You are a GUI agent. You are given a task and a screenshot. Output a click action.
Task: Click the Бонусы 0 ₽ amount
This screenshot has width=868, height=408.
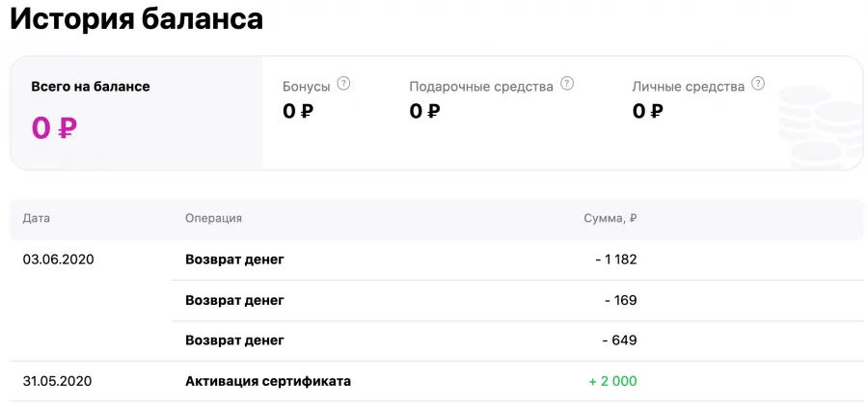pyautogui.click(x=298, y=111)
